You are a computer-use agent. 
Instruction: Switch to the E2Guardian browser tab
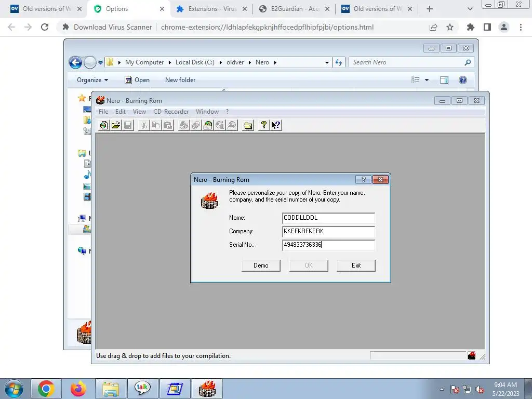pos(294,9)
